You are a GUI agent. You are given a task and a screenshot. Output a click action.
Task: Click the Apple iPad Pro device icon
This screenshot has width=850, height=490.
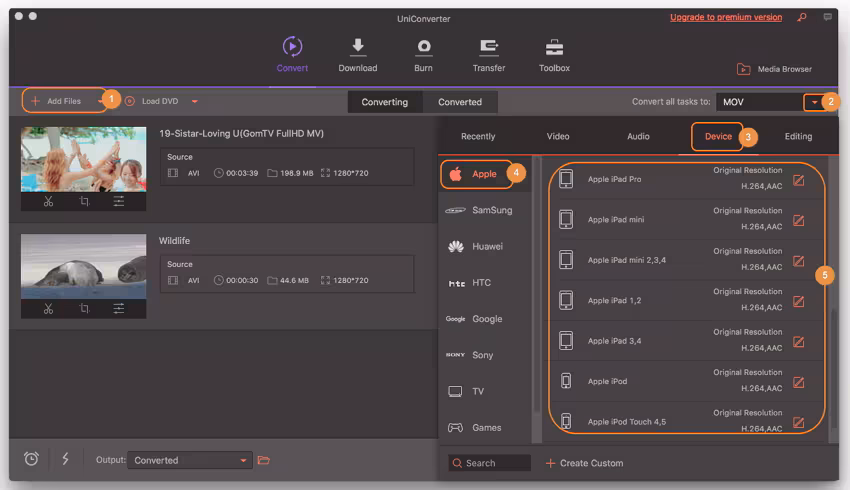point(566,179)
